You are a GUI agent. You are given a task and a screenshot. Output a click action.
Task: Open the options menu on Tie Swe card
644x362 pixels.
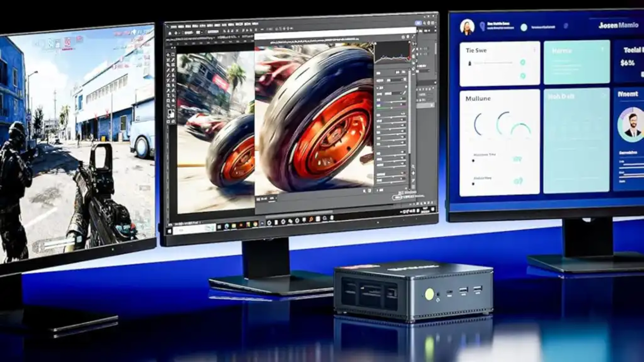(533, 50)
